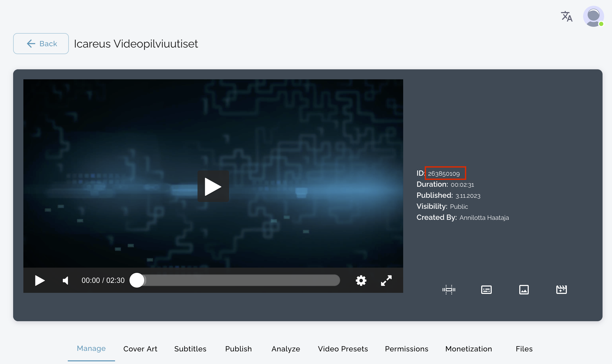Screen dimensions: 612x364
Task: Open the Subtitles tab
Action: tap(190, 349)
